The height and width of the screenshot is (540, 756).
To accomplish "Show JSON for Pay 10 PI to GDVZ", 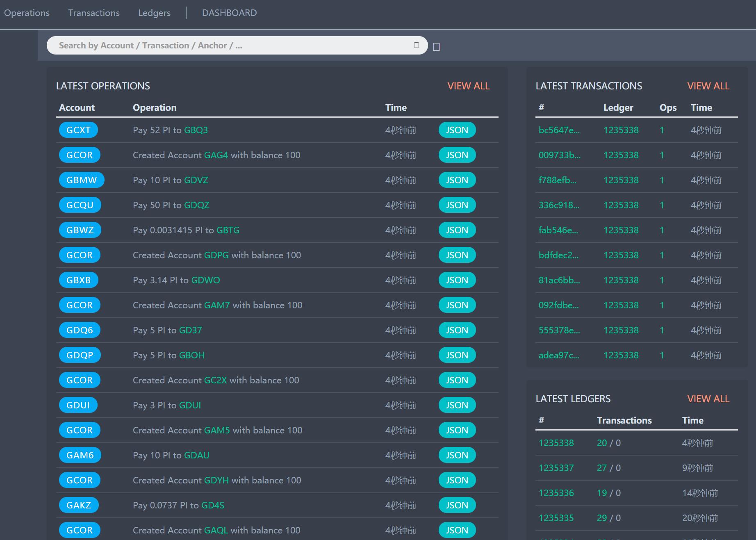I will (457, 180).
